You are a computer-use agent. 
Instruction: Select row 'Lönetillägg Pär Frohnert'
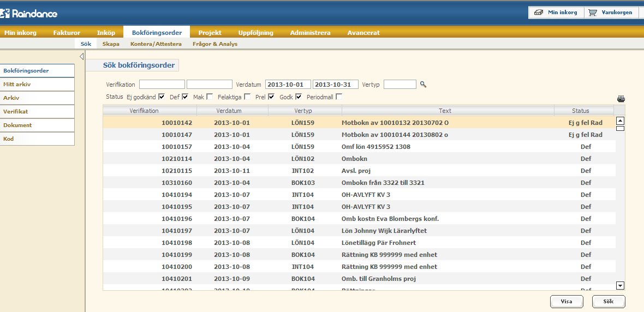tap(359, 243)
